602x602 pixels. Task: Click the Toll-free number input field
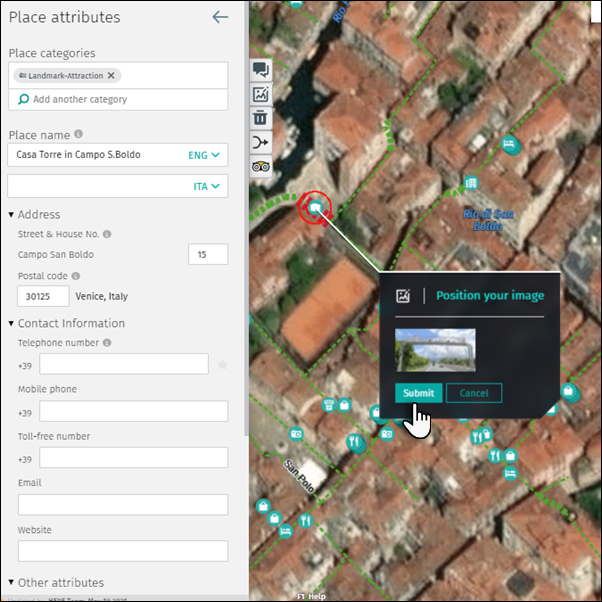coord(134,457)
